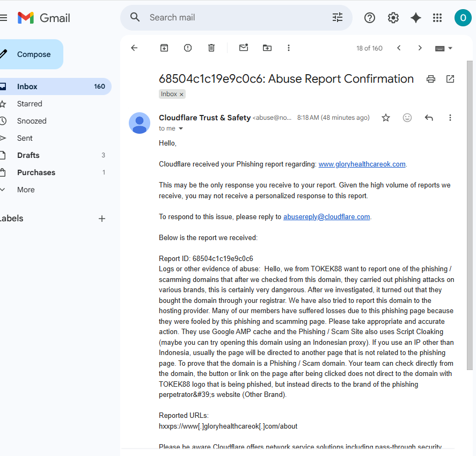
Task: Open Gemini sparkle icon
Action: (x=415, y=18)
